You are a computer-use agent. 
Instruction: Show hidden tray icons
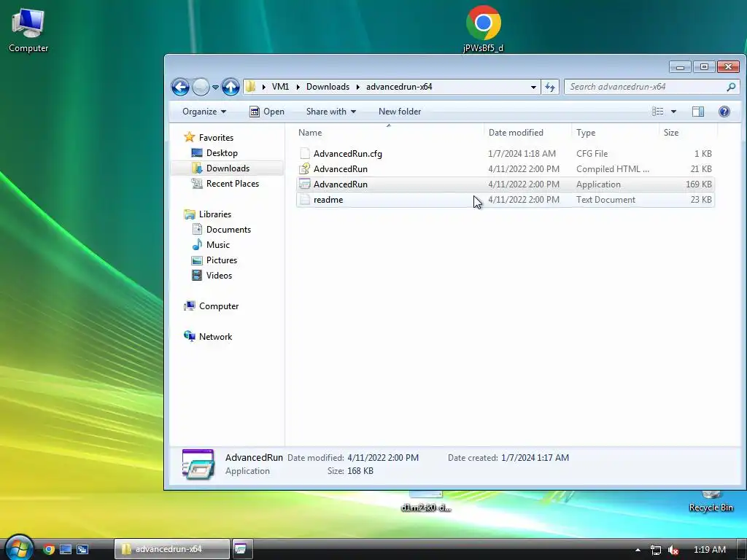point(638,550)
